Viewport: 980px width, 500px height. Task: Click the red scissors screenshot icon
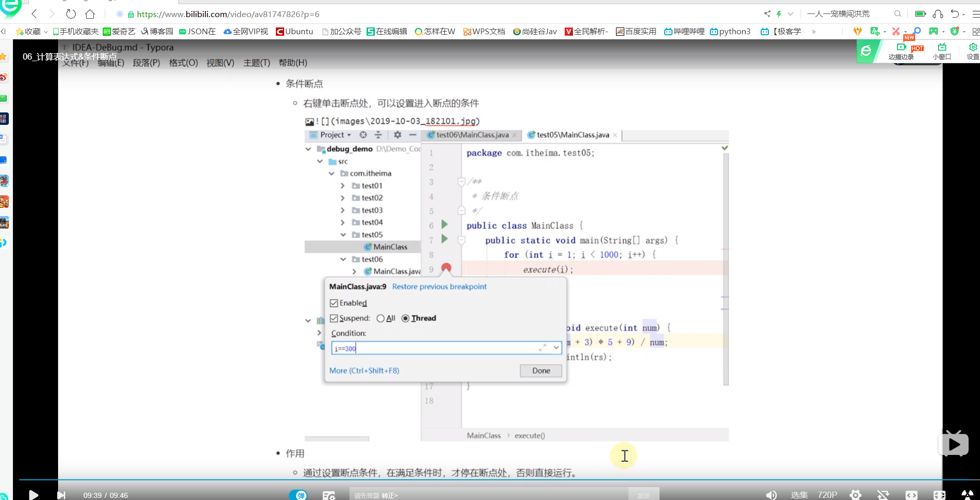point(896,32)
